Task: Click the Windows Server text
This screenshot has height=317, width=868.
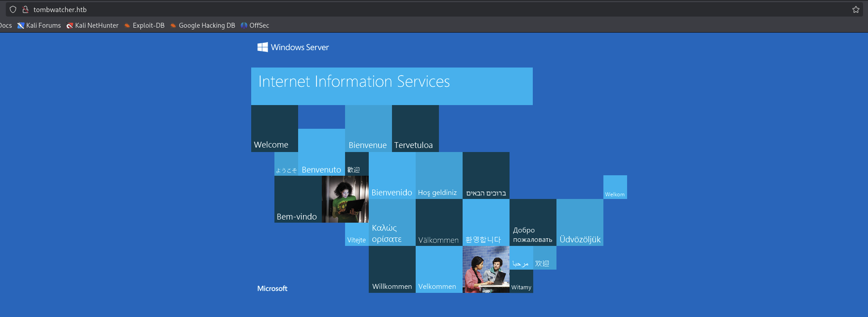Action: pyautogui.click(x=300, y=47)
